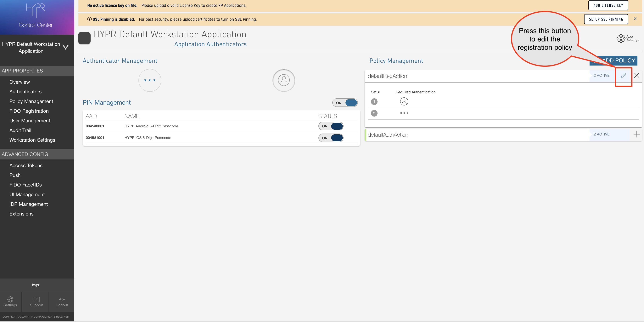Open Policy Management in sidebar
The image size is (644, 322).
click(x=31, y=101)
